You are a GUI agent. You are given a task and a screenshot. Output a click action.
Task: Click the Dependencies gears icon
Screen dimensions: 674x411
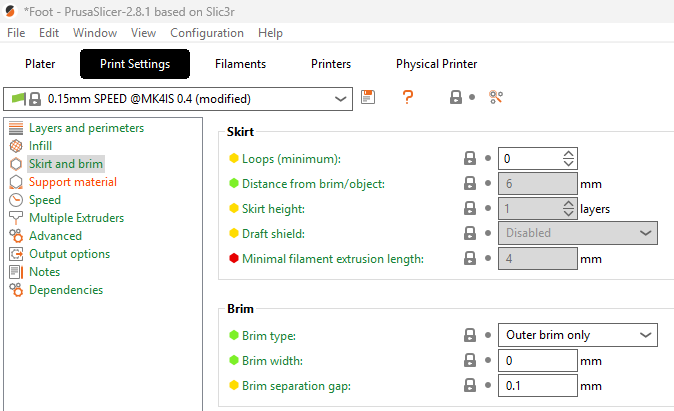(x=16, y=290)
